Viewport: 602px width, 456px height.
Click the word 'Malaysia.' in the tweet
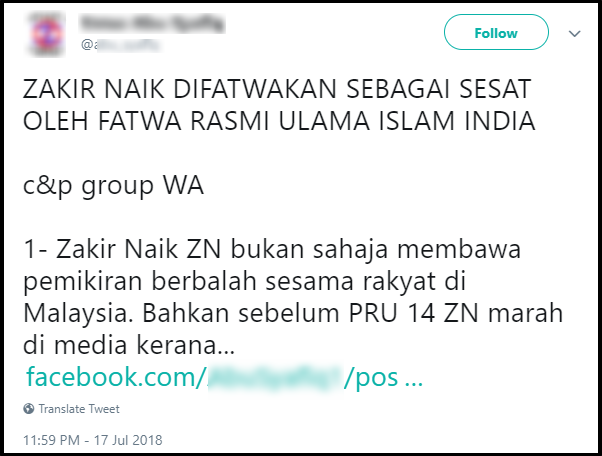(78, 314)
